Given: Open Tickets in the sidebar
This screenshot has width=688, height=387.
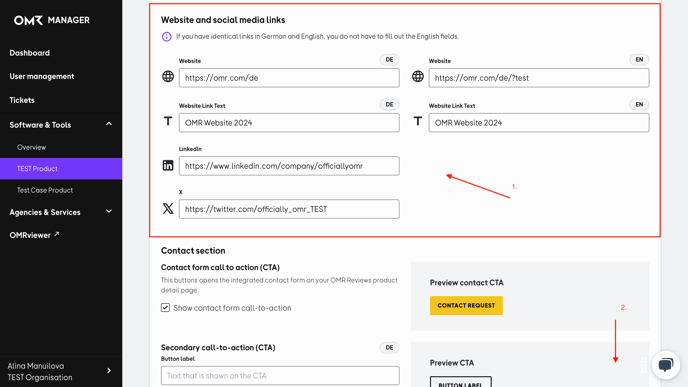Looking at the screenshot, I should pyautogui.click(x=22, y=100).
